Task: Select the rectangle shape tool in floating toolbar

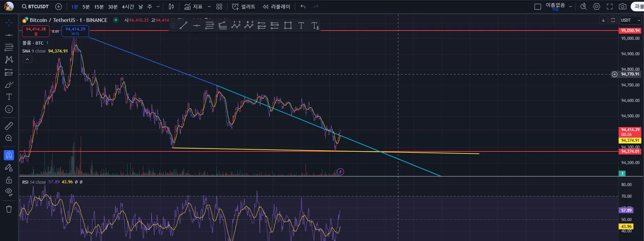Action: coord(288,25)
